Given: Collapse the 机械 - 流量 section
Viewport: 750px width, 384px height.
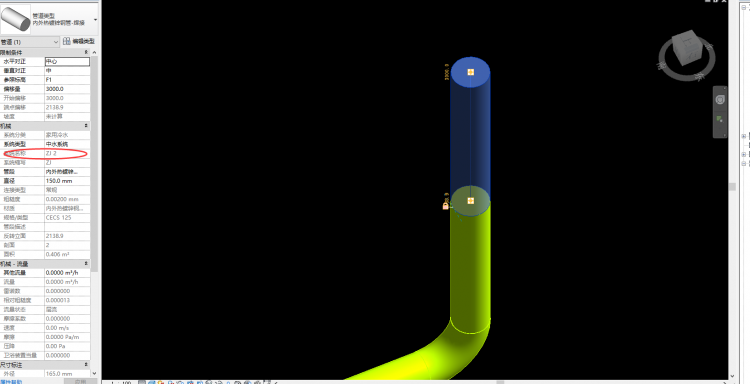Looking at the screenshot, I should click(x=86, y=263).
